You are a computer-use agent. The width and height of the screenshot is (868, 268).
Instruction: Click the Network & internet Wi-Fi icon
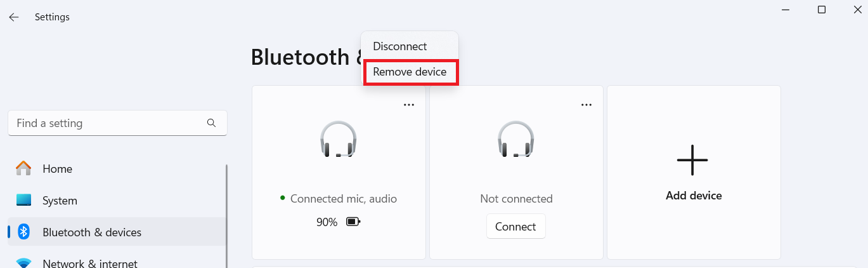[x=23, y=263]
